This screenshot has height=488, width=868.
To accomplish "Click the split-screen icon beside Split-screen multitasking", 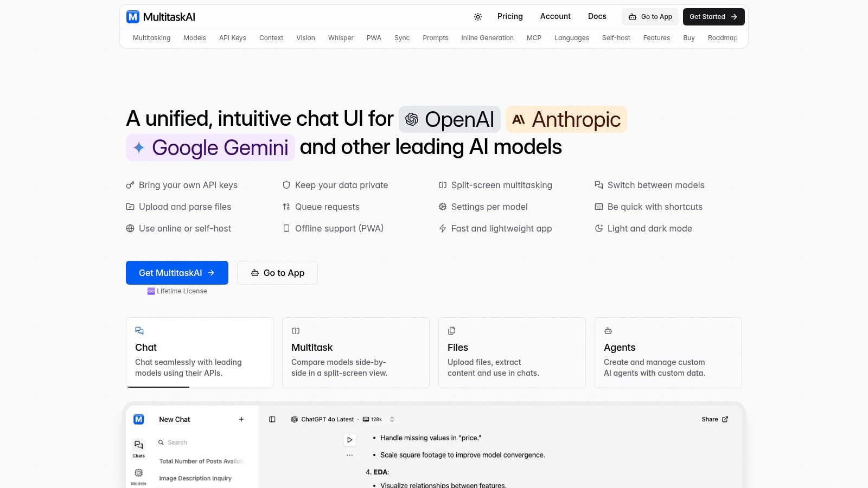I will pyautogui.click(x=443, y=185).
